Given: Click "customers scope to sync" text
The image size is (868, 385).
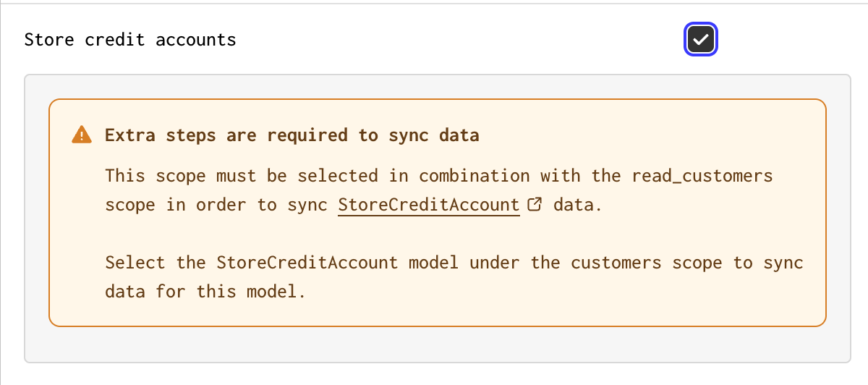Looking at the screenshot, I should (x=687, y=262).
